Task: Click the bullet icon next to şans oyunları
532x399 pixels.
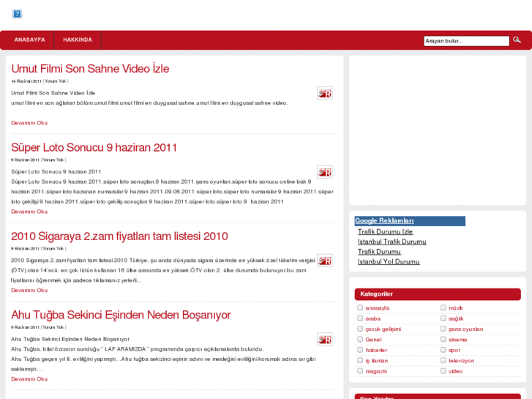Action: (x=443, y=329)
